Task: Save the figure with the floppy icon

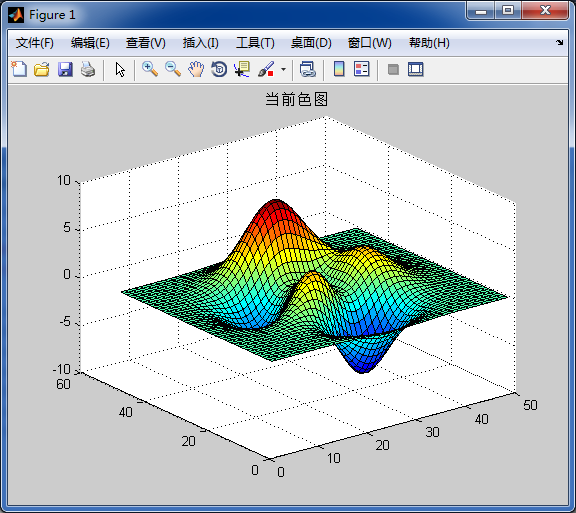Action: coord(65,69)
